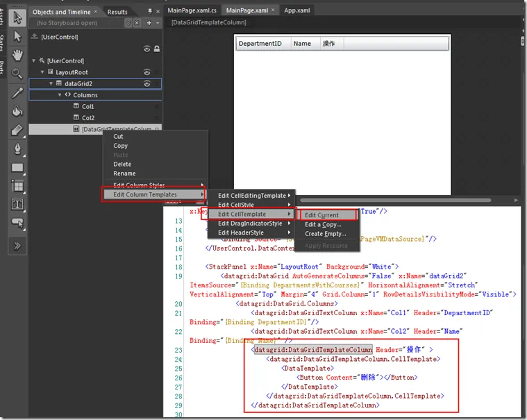The image size is (527, 420).
Task: Open the Assets chevron button
Action: click(17, 245)
